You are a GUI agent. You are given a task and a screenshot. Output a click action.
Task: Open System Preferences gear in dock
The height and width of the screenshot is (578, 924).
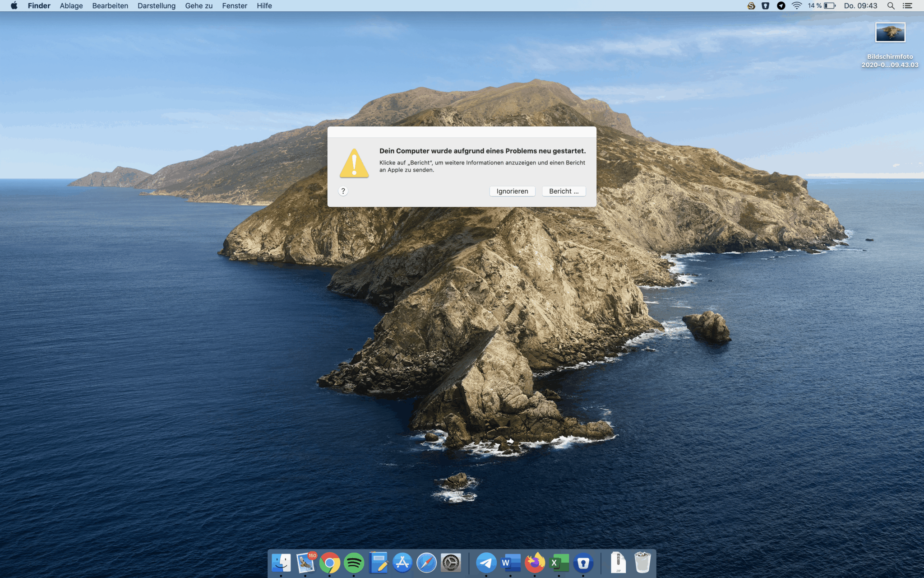tap(451, 563)
